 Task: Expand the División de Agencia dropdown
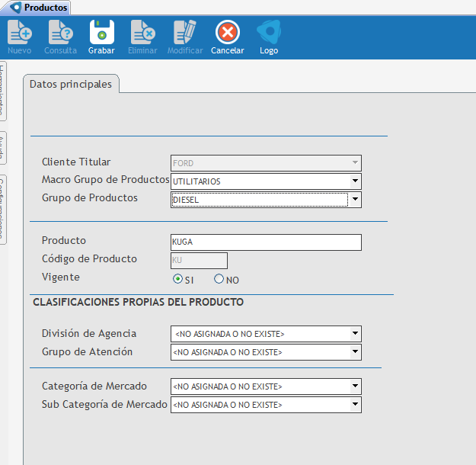point(354,334)
